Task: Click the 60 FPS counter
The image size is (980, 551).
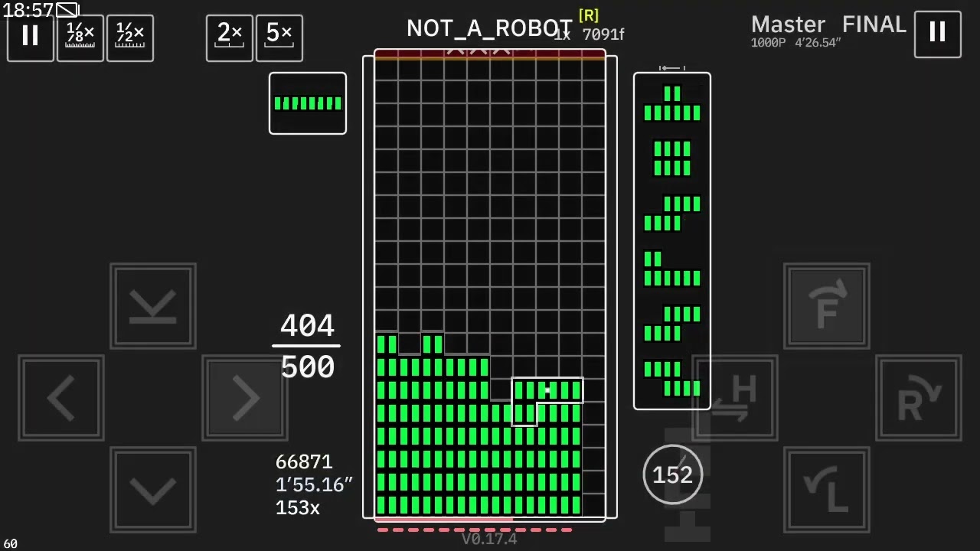Action: click(10, 543)
